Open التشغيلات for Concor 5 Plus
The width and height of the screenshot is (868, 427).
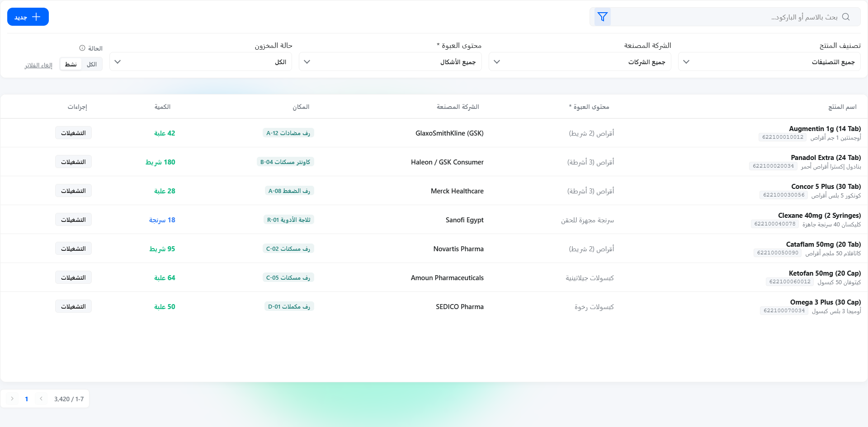[73, 191]
